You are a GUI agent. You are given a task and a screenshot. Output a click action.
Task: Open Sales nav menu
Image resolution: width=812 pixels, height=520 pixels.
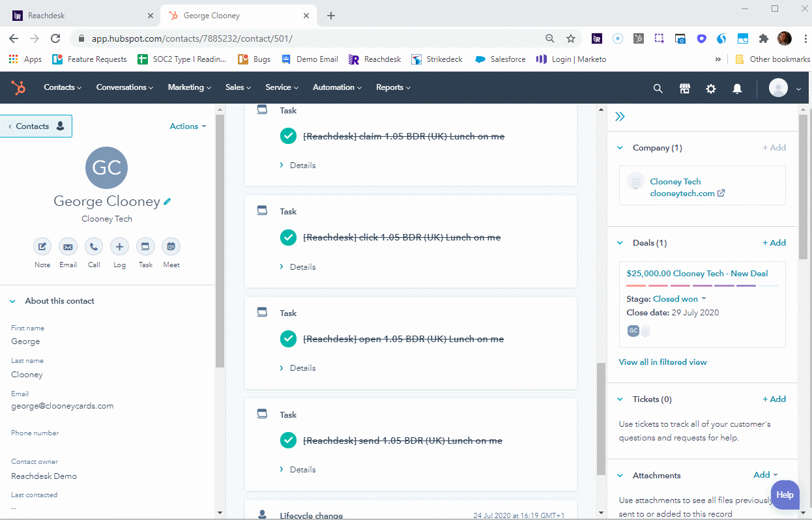(x=239, y=87)
